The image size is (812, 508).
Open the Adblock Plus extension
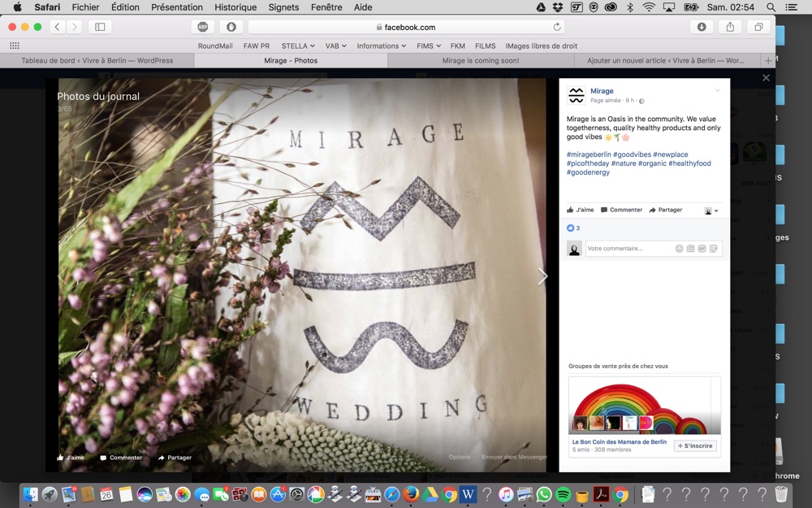pos(203,27)
